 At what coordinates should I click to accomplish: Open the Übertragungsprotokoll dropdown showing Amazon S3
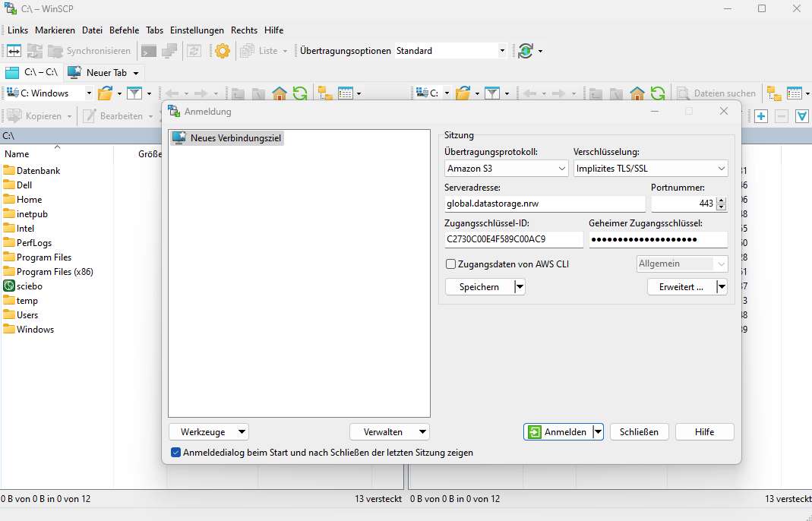(506, 169)
